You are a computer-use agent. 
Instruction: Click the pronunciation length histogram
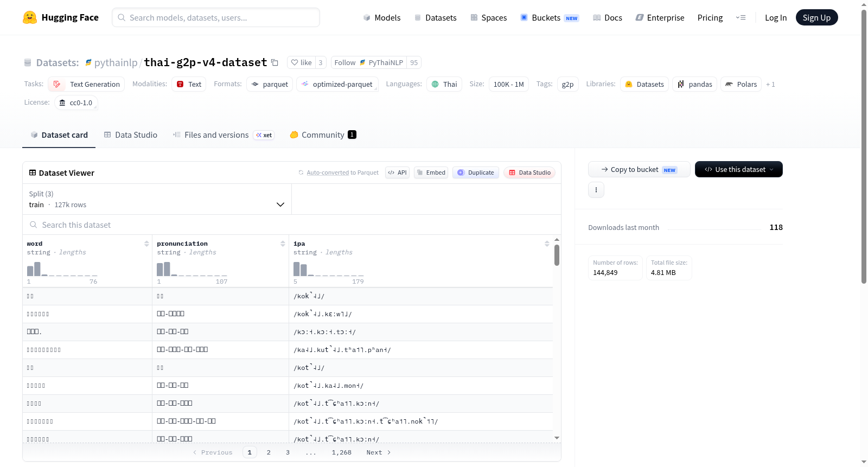[x=192, y=269]
